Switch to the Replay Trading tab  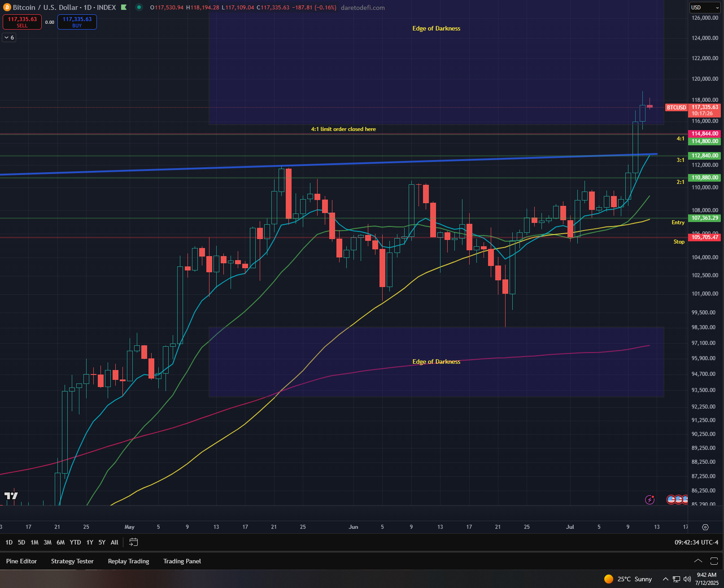click(x=128, y=561)
